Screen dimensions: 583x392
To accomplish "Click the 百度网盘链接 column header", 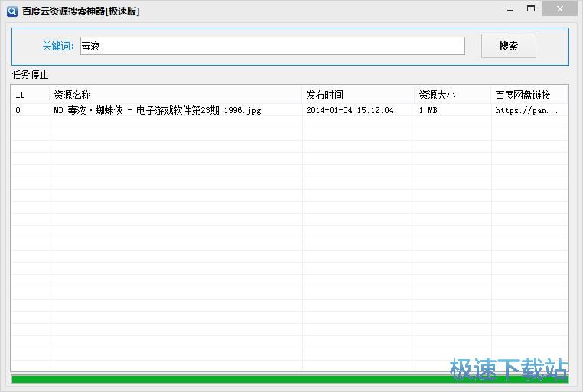I will coord(529,95).
